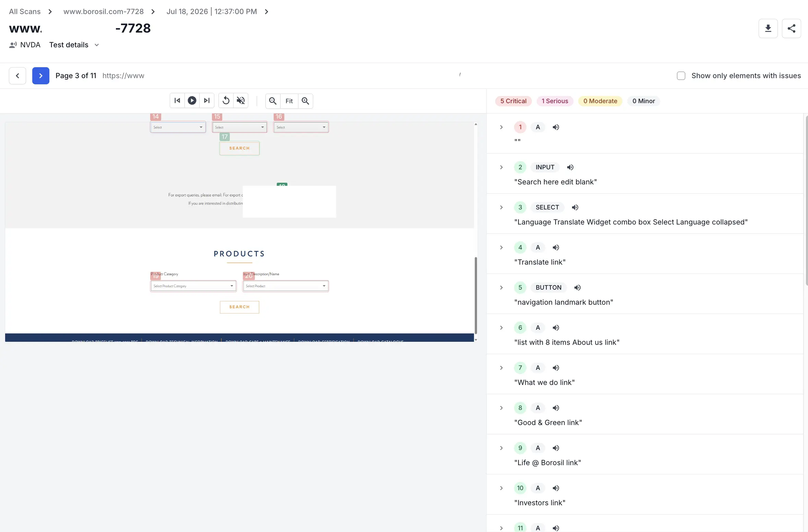Go to next page of scan
The width and height of the screenshot is (808, 532).
pos(41,76)
